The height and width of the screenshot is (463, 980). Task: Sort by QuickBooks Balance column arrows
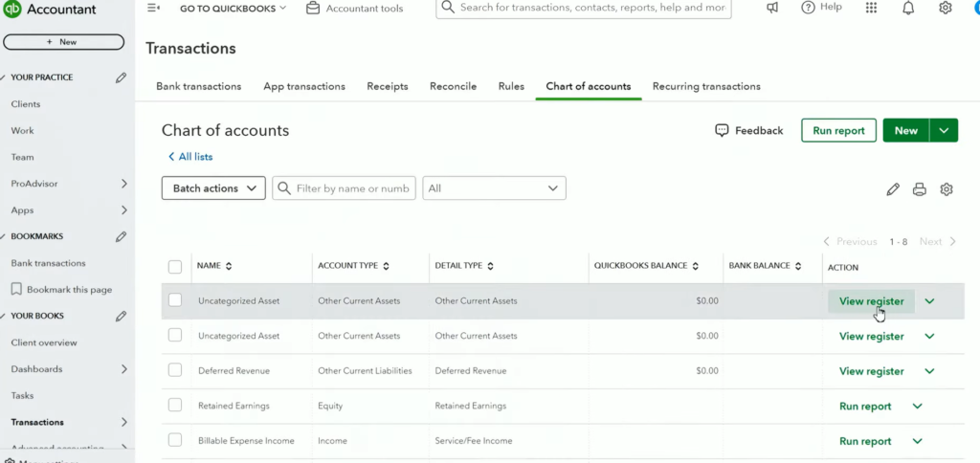[x=696, y=266]
